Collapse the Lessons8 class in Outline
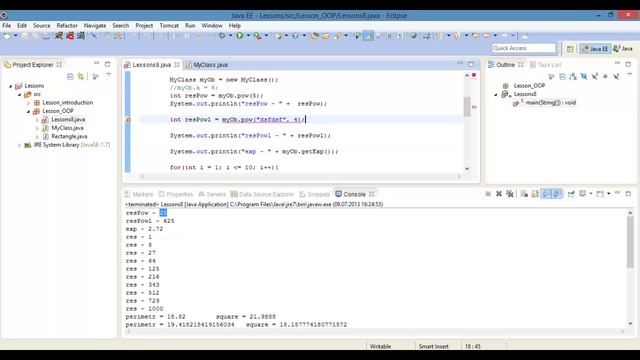This screenshot has width=640, height=360. coord(496,94)
